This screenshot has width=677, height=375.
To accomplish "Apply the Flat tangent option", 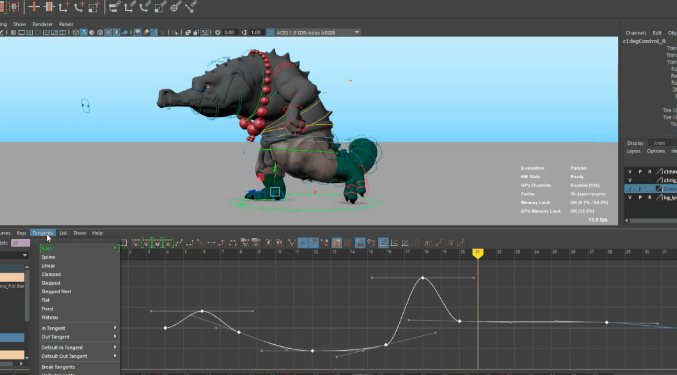I will click(45, 300).
